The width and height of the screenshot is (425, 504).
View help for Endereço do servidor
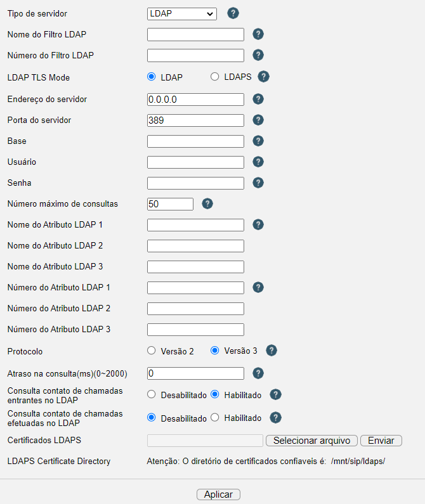(x=258, y=99)
